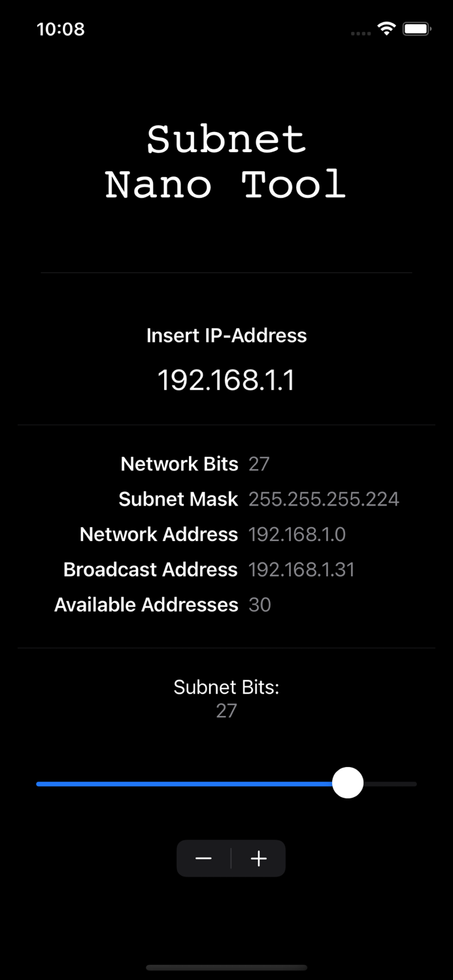453x980 pixels.
Task: Tap the cellular signal dots in the status bar
Action: 360,33
